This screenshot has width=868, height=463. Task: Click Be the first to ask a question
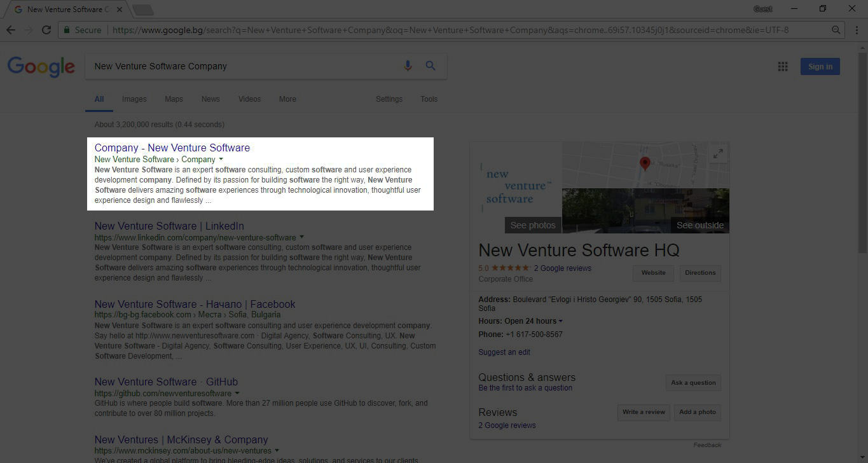click(525, 388)
